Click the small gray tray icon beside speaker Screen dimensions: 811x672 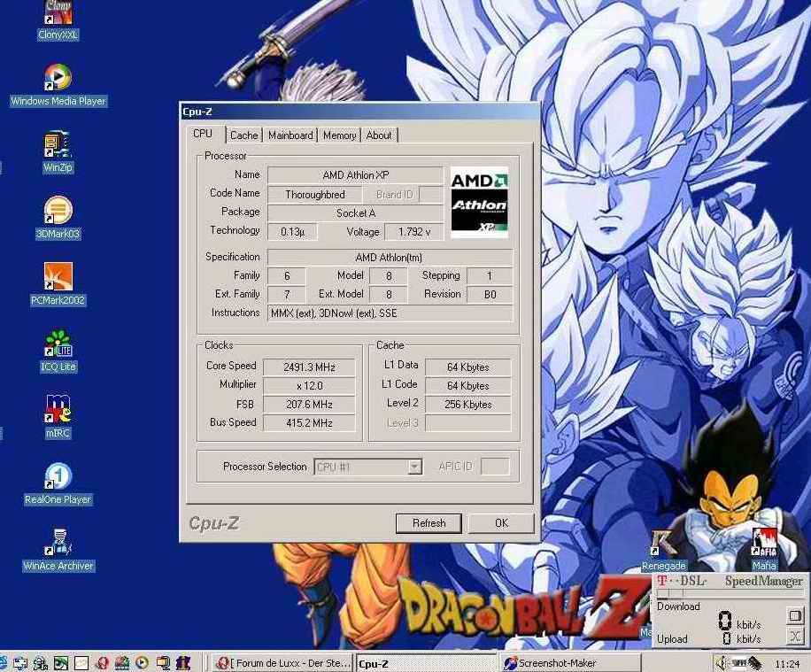click(x=738, y=662)
